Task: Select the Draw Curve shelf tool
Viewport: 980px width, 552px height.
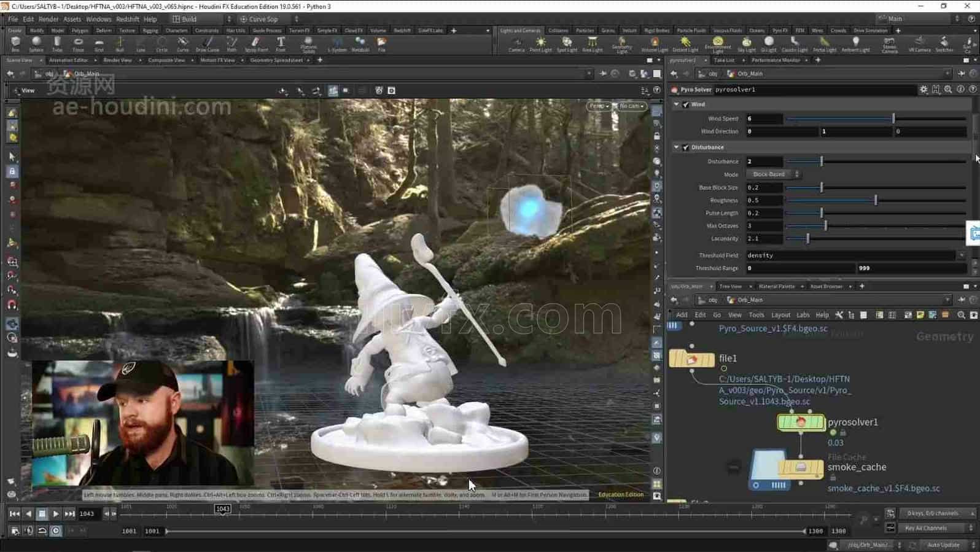Action: pyautogui.click(x=208, y=44)
